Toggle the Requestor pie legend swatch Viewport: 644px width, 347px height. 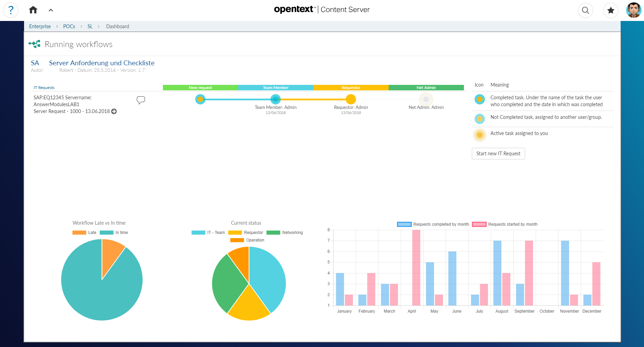235,233
